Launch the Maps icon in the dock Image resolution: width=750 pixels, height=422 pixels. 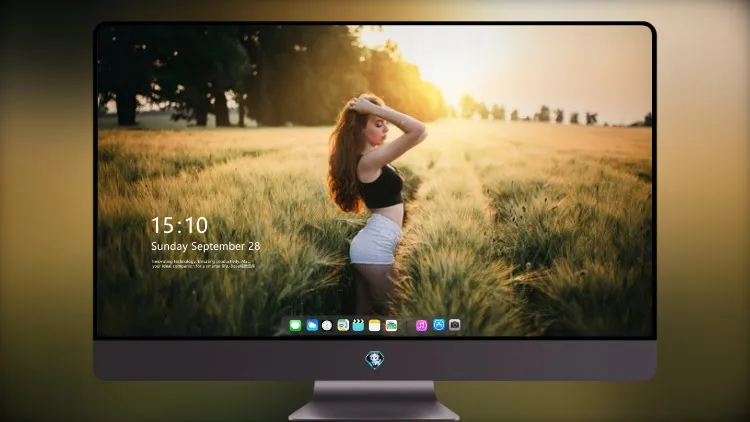pos(343,325)
